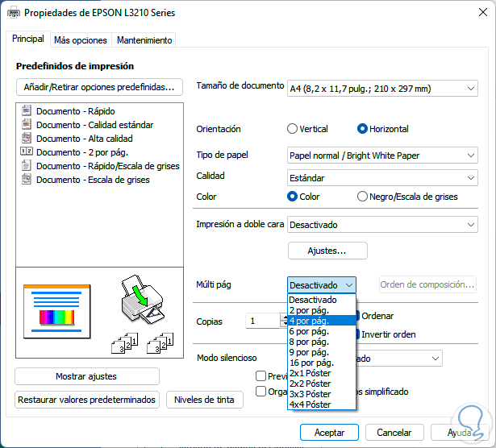Click the printer illustration with green arrow
Viewport: 496px width, 448px height.
[143, 300]
